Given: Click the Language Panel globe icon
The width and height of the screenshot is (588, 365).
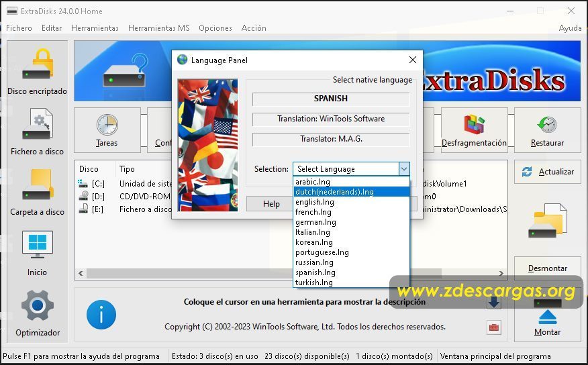Looking at the screenshot, I should [183, 60].
